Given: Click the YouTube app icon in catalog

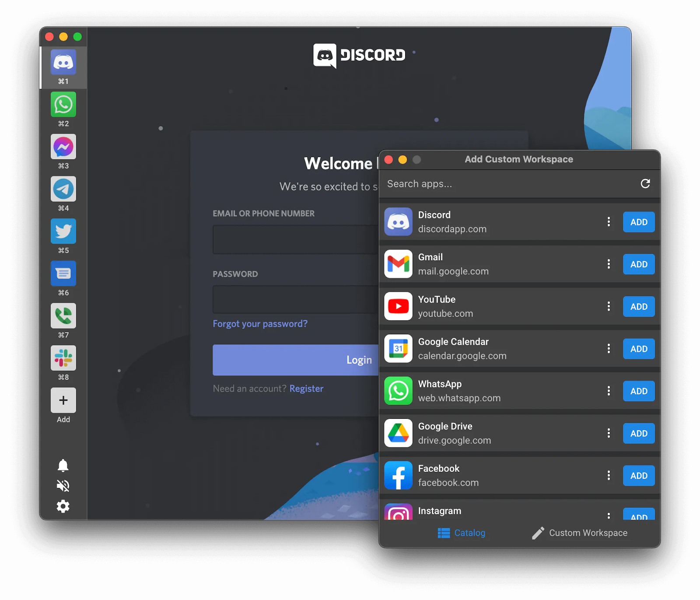Looking at the screenshot, I should [x=398, y=306].
